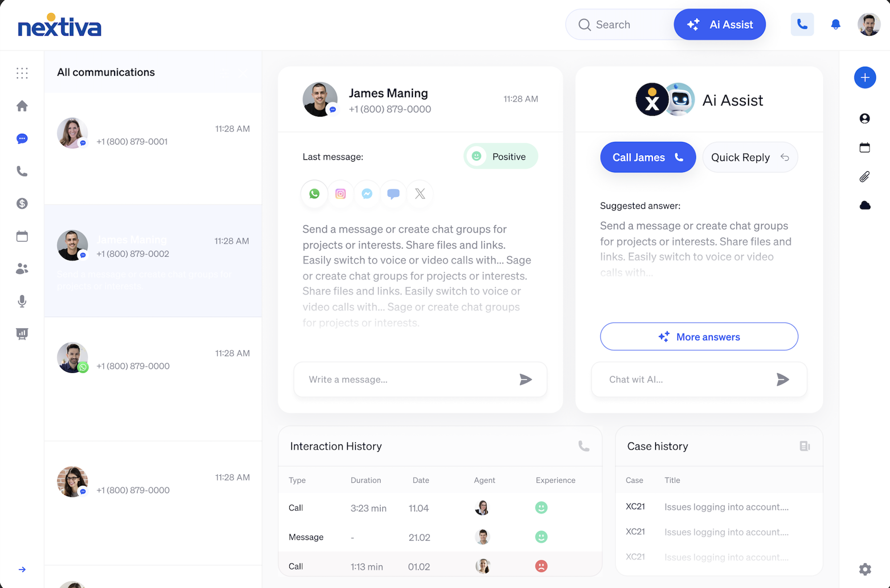This screenshot has width=890, height=588.
Task: Open notifications bell icon
Action: click(x=836, y=24)
